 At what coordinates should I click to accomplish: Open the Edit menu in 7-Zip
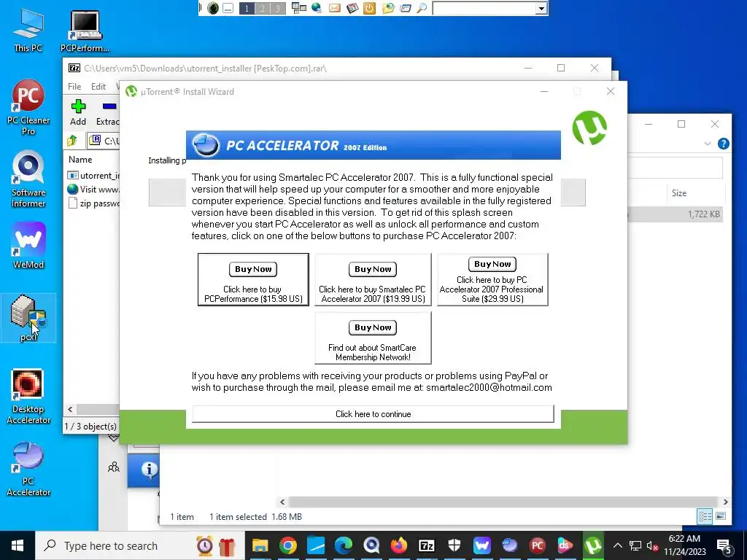pos(98,86)
